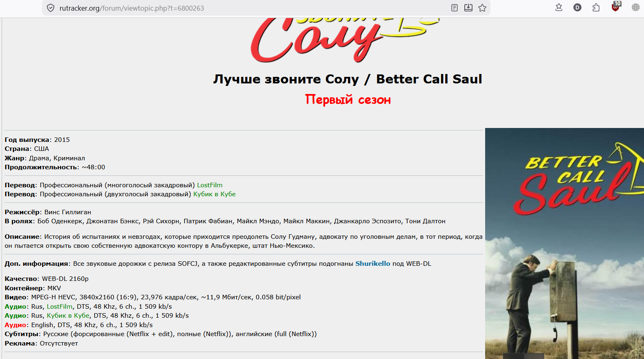
Task: Click the 'Режиссёр: Винс Гиллиган' line
Action: [48, 212]
